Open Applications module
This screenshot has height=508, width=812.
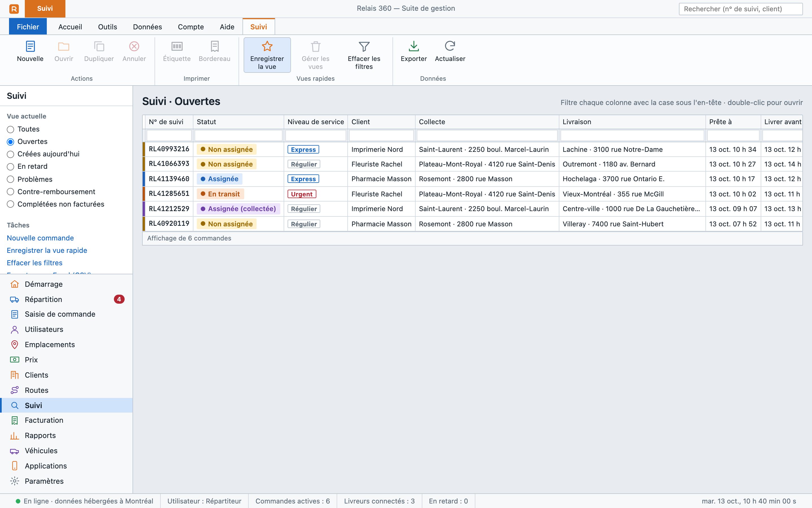(67, 466)
